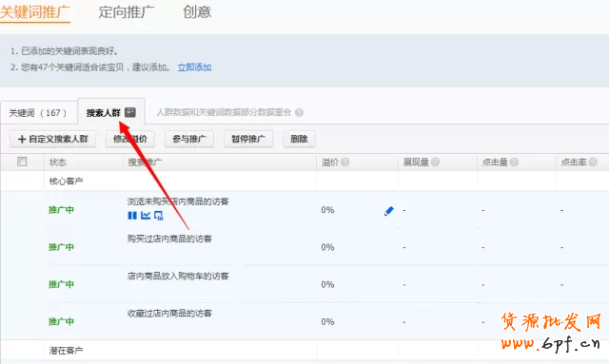Image resolution: width=610 pixels, height=364 pixels.
Task: Click help icon next to 展现量 header
Action: coord(435,163)
